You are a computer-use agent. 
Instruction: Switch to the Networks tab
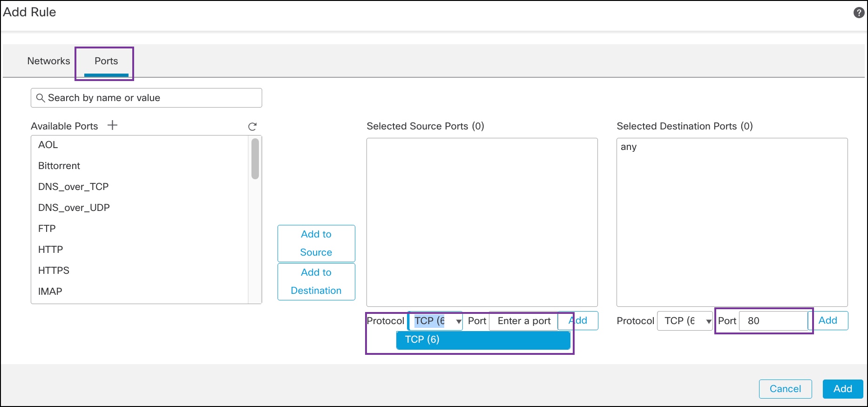48,61
